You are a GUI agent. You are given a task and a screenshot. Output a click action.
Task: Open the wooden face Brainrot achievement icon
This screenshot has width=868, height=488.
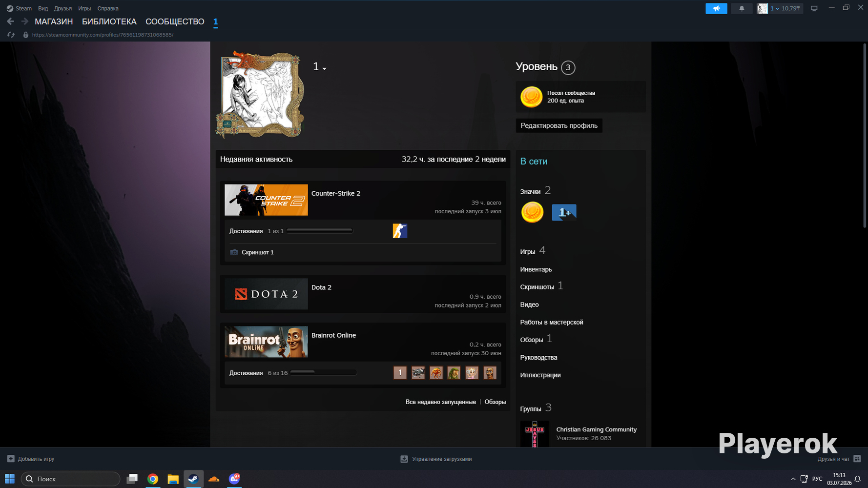490,373
